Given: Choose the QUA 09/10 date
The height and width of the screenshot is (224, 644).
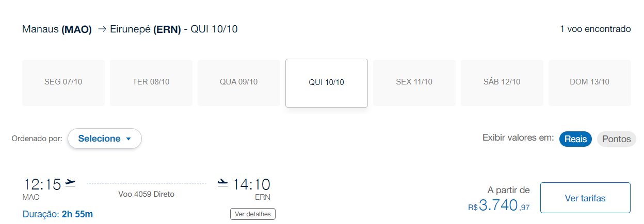Looking at the screenshot, I should pos(238,82).
